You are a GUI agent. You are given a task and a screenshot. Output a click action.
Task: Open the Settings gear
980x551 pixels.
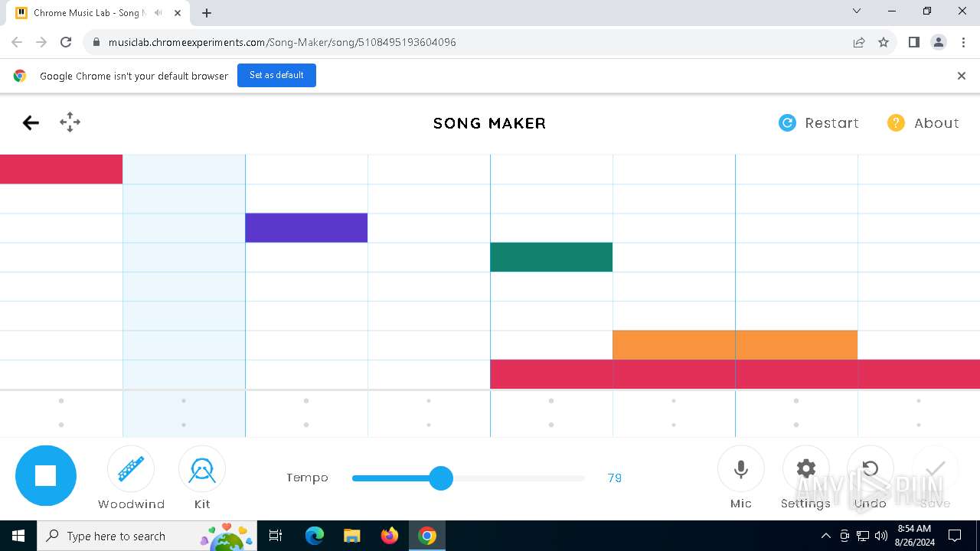click(805, 469)
